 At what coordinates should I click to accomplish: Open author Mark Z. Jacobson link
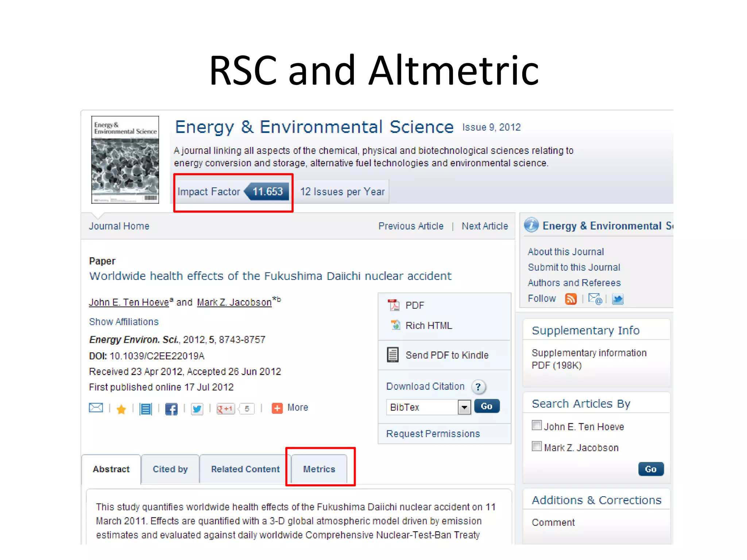point(235,302)
